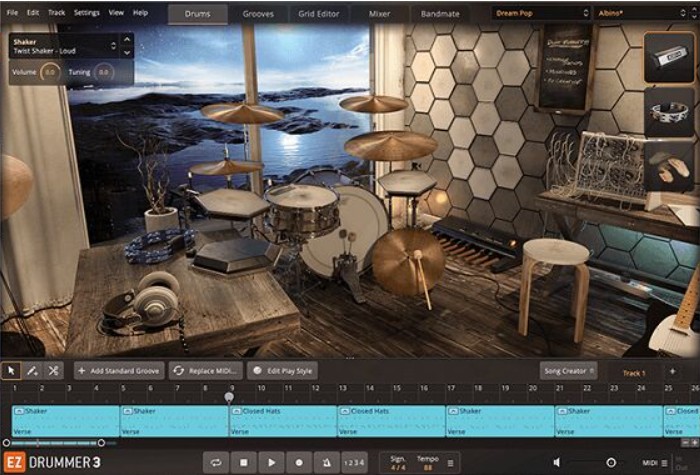This screenshot has height=475, width=700.
Task: Click the kick drum in the kit
Action: click(353, 232)
